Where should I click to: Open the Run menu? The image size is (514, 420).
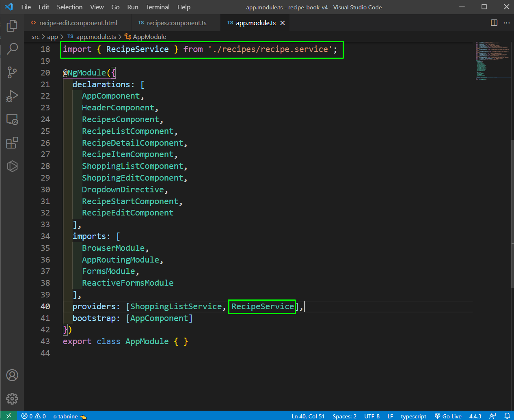(133, 7)
